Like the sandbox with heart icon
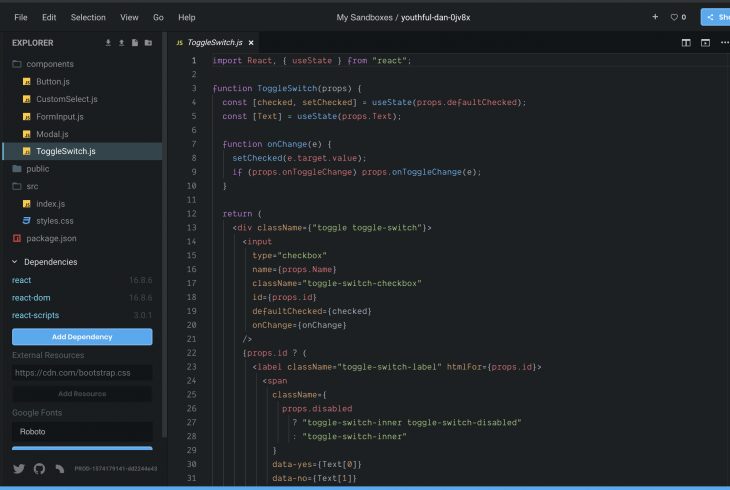 tap(674, 17)
